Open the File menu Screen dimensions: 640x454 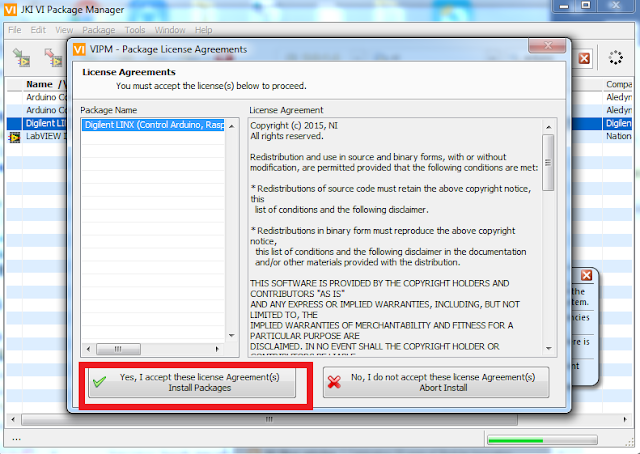pos(15,30)
